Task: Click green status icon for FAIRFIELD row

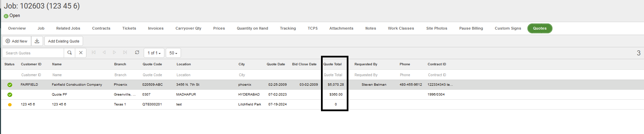Action: (x=10, y=85)
